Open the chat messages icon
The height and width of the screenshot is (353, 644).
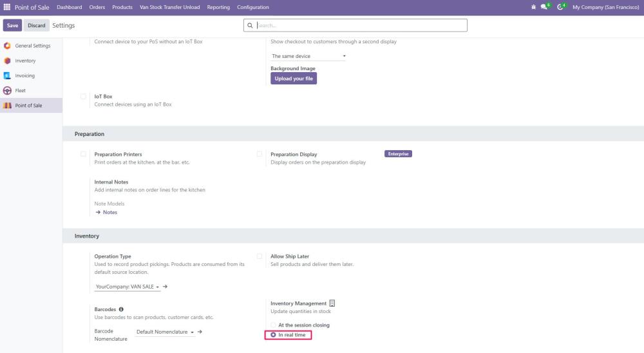544,7
